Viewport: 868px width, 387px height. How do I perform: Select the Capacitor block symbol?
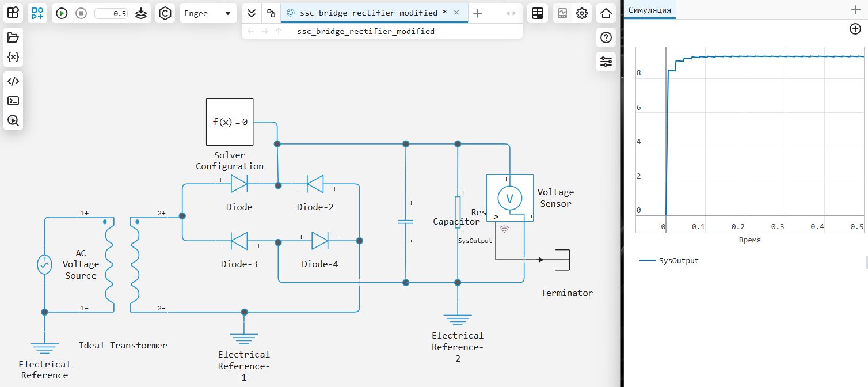pos(406,222)
